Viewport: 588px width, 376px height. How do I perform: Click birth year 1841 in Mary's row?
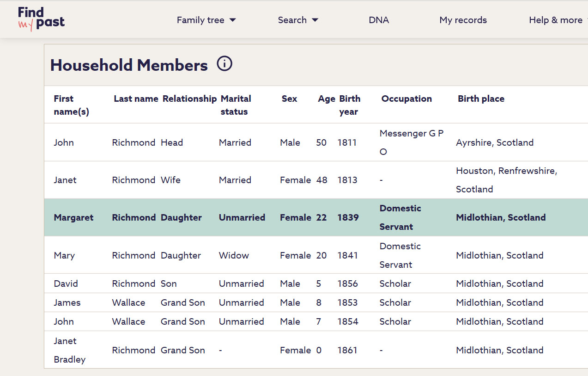tap(347, 255)
